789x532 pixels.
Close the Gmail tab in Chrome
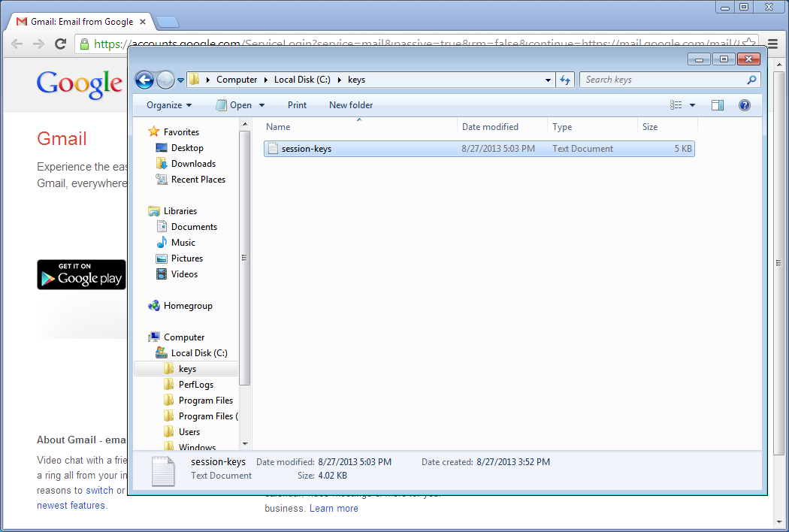143,22
